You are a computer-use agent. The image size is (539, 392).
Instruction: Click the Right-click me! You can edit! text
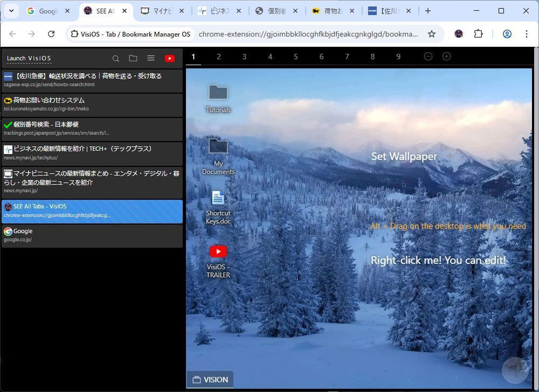click(438, 260)
